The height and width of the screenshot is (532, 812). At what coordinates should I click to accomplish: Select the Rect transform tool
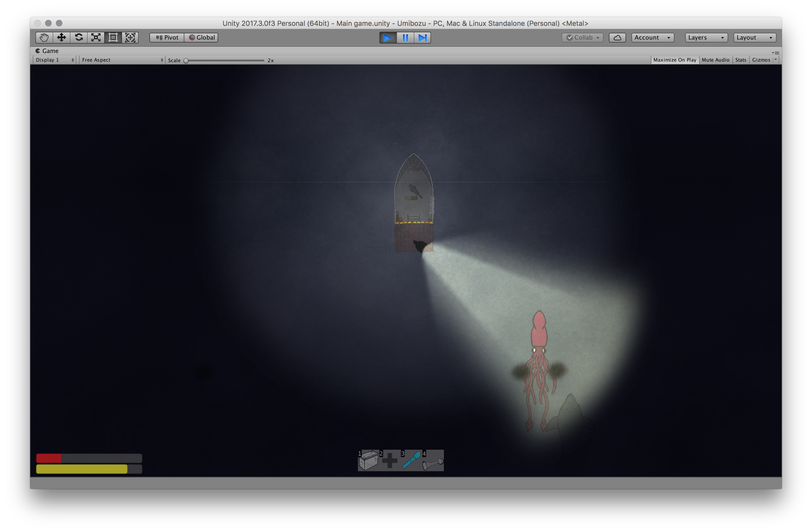coord(113,38)
